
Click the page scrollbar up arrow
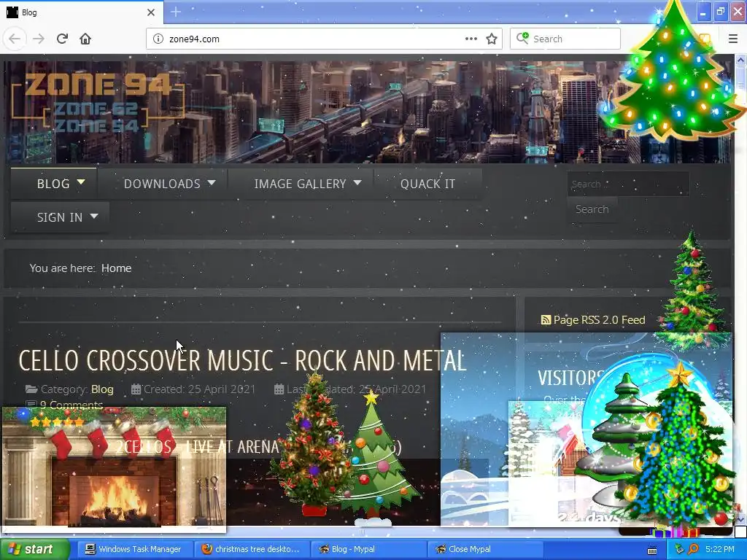740,60
